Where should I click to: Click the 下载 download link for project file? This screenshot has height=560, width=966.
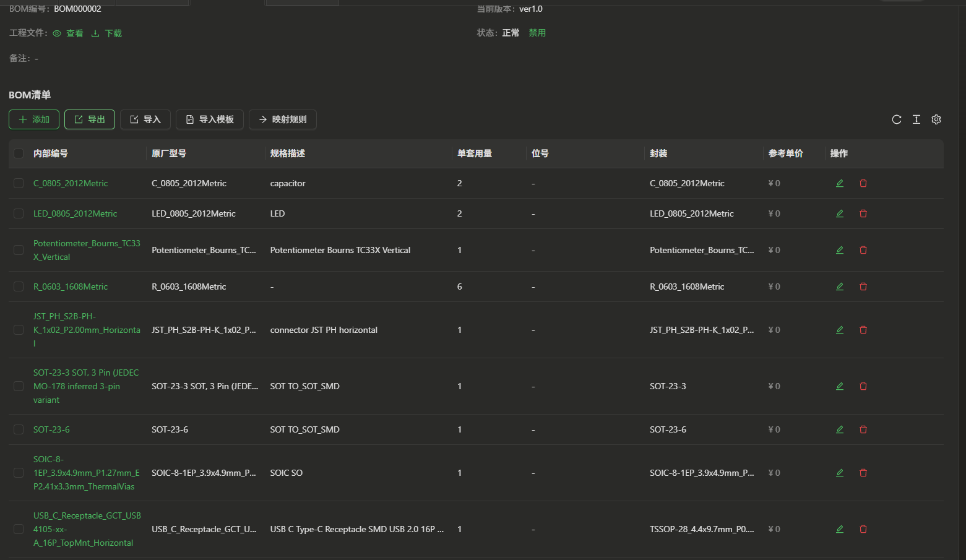107,33
